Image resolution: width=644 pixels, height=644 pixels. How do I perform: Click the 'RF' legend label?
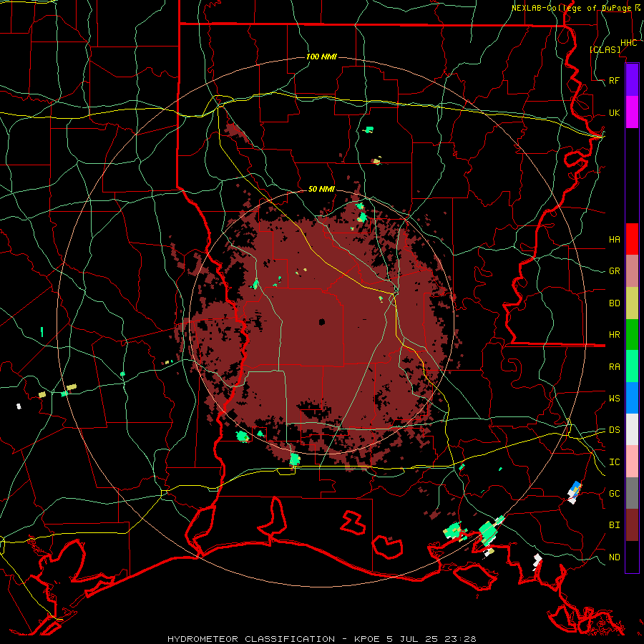point(615,80)
